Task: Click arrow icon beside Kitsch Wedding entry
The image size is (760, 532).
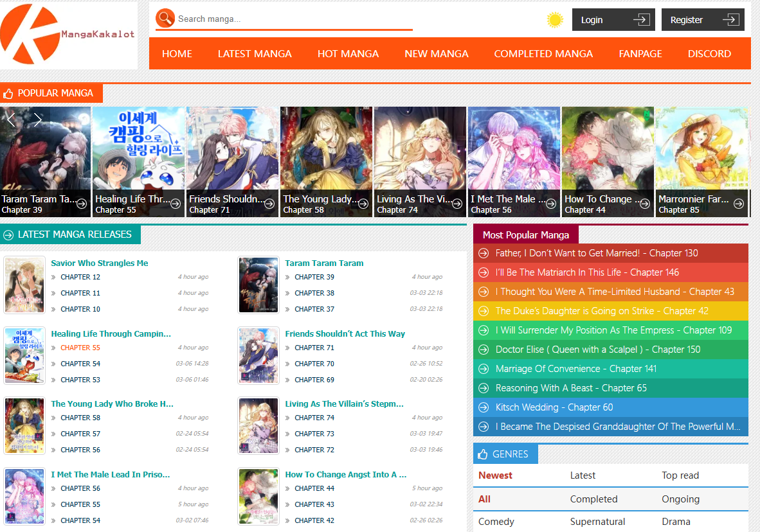Action: point(484,407)
